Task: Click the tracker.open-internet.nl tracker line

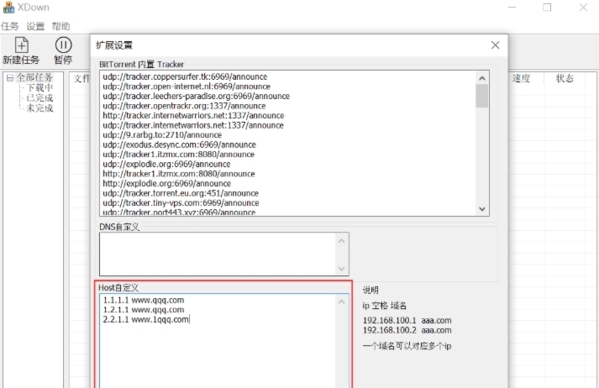Action: coord(186,86)
